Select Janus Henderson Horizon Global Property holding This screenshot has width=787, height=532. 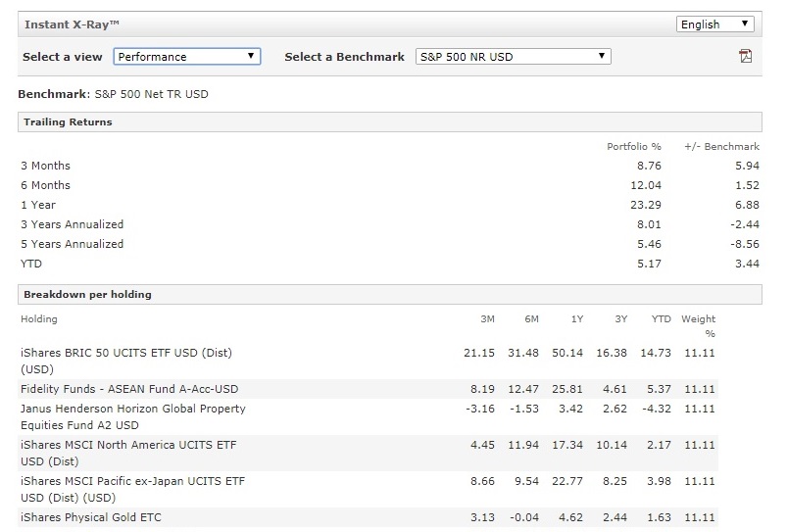pyautogui.click(x=133, y=416)
